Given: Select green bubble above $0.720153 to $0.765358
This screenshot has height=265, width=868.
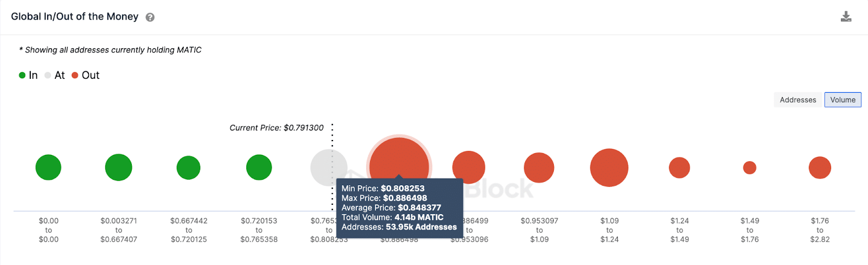Looking at the screenshot, I should [259, 167].
